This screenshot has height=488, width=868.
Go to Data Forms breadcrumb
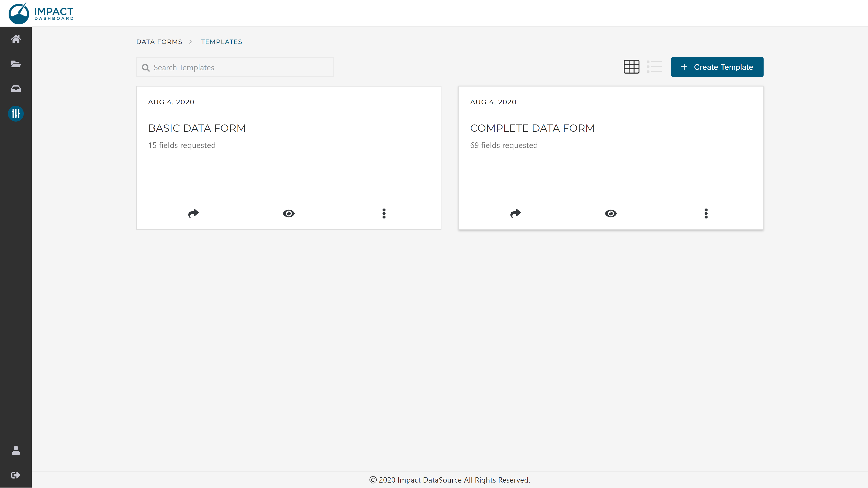point(159,42)
